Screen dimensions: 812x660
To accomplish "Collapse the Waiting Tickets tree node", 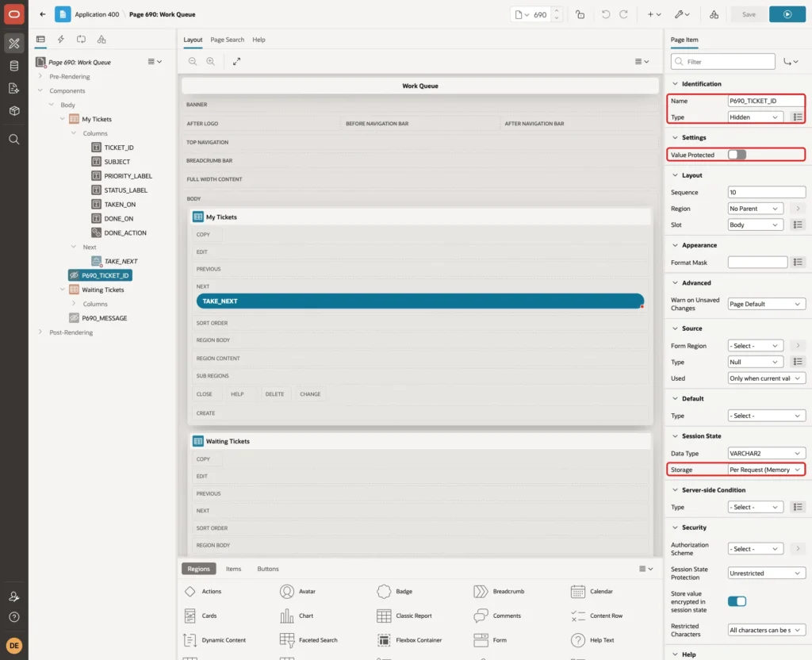I will [63, 290].
